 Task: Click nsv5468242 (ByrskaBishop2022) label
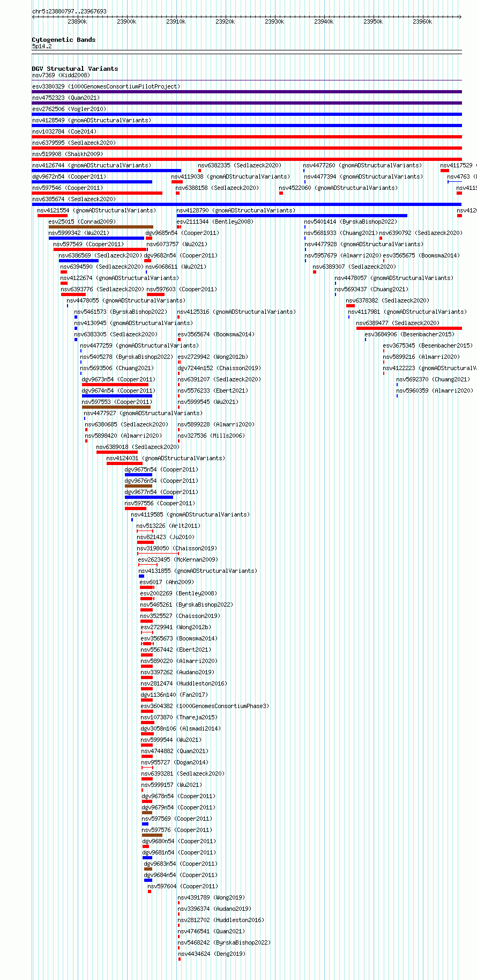[224, 942]
